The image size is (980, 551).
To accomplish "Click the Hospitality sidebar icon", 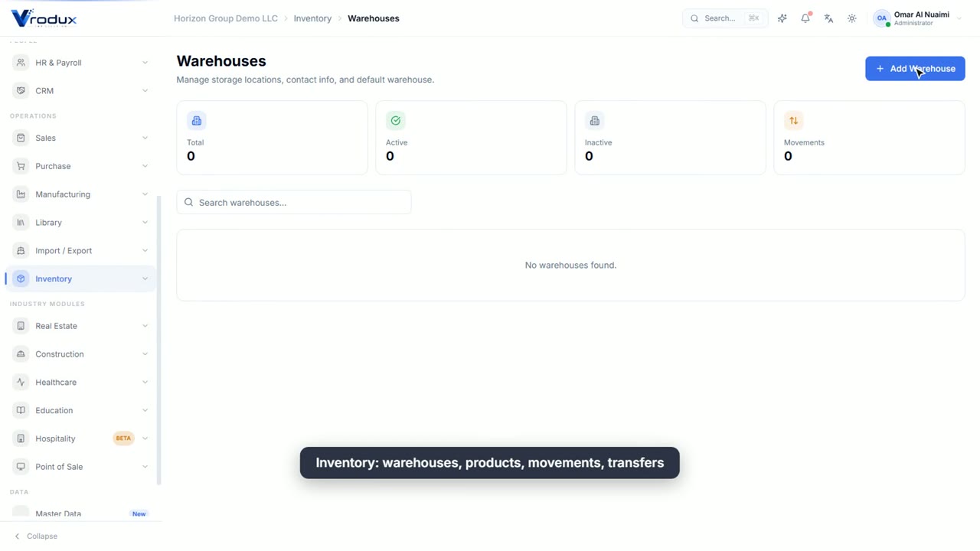I will point(21,439).
